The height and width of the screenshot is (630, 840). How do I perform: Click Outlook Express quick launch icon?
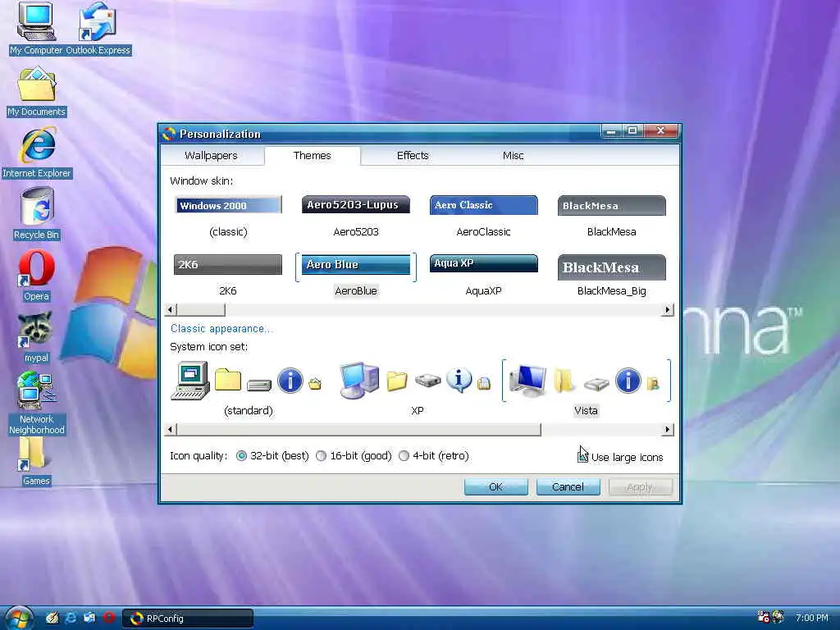[x=89, y=618]
